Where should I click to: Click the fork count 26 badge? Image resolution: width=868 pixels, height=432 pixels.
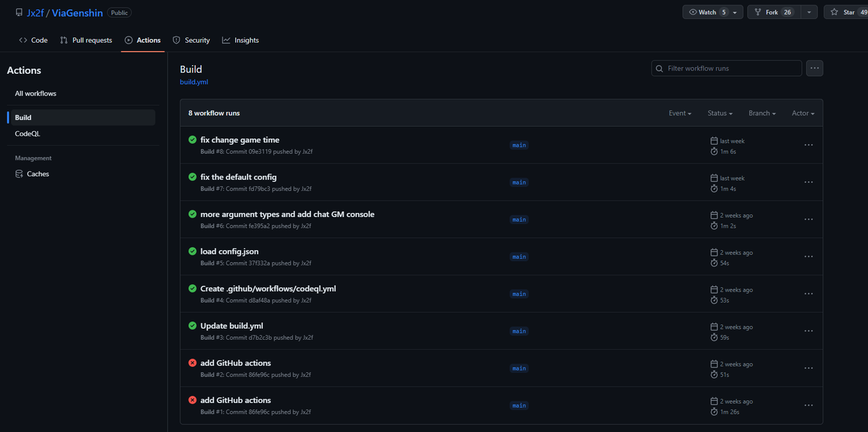click(787, 12)
